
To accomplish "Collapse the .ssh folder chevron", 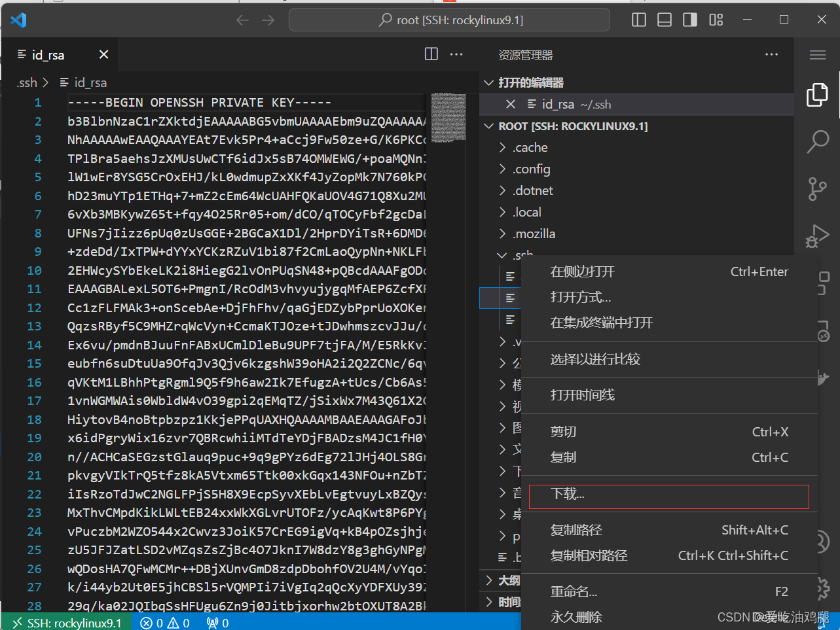I will [x=502, y=255].
